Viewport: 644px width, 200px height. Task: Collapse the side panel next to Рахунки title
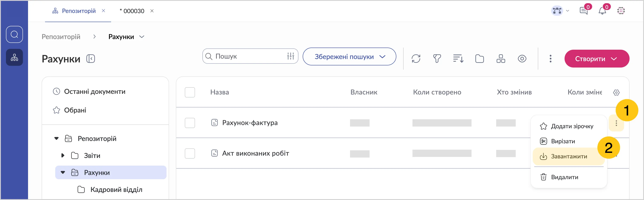tap(90, 59)
